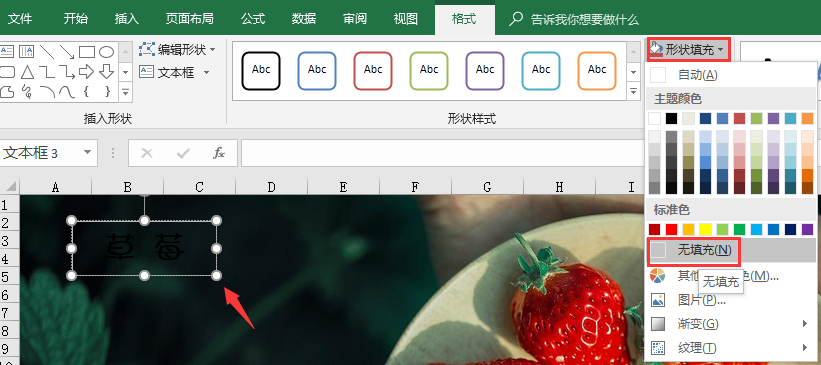Select the vertical text box shape
821x365 pixels.
[x=26, y=51]
